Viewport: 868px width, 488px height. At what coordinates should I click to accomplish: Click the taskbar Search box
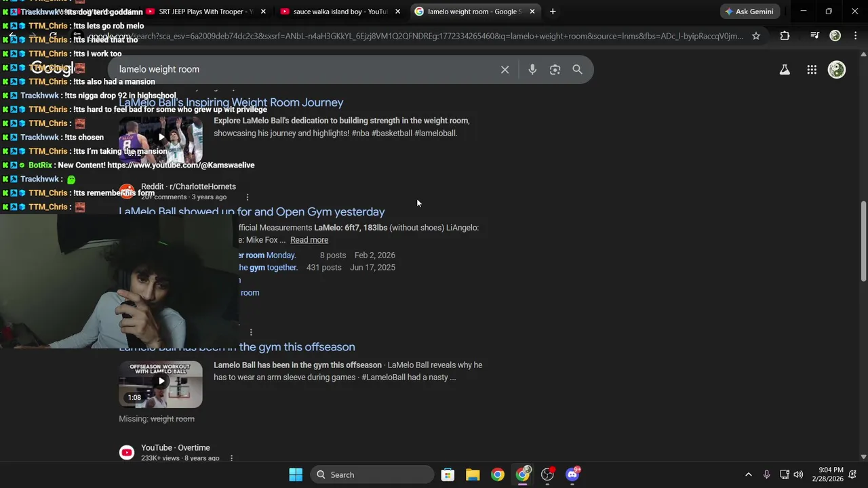[x=372, y=474]
